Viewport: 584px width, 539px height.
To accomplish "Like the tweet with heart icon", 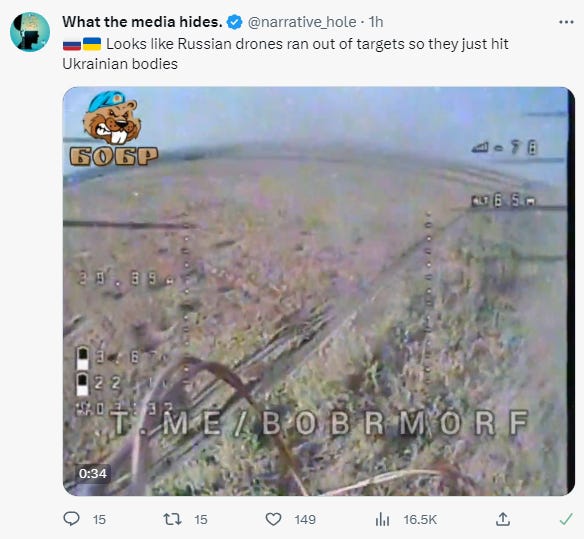I will pos(273,519).
